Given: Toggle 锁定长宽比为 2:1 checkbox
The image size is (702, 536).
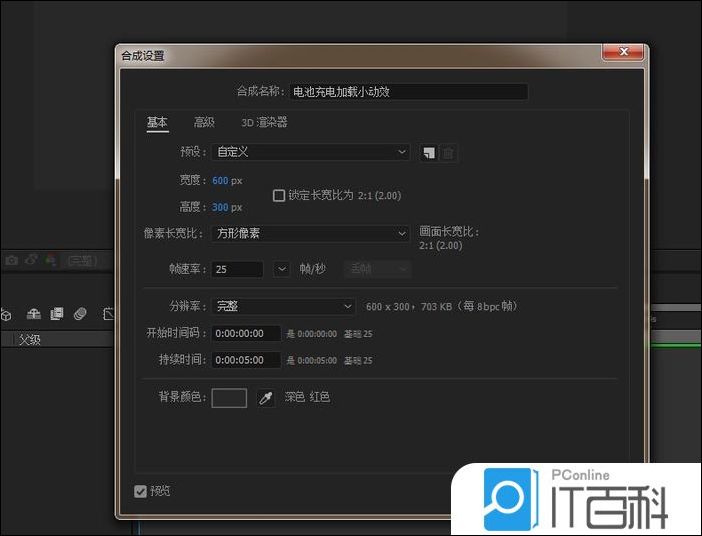Looking at the screenshot, I should coord(279,196).
